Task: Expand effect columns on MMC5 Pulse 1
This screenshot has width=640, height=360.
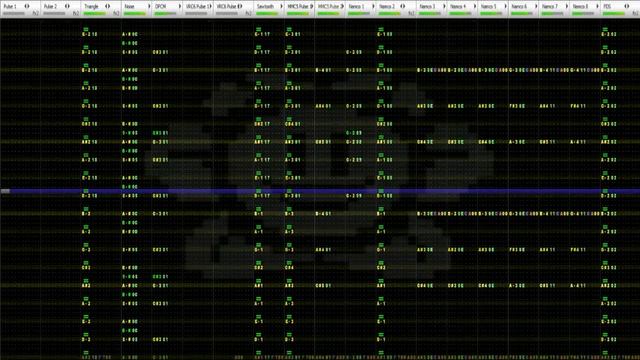Action: 312,6
